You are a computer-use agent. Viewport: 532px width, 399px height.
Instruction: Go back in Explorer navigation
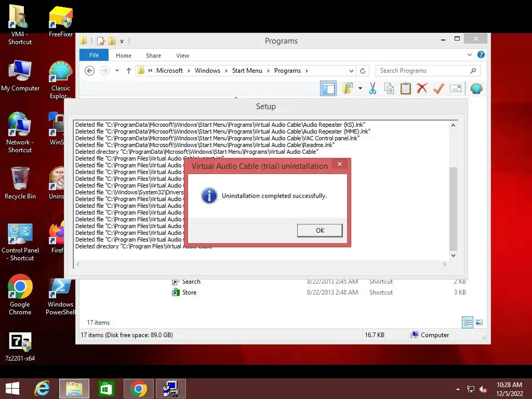coord(89,71)
